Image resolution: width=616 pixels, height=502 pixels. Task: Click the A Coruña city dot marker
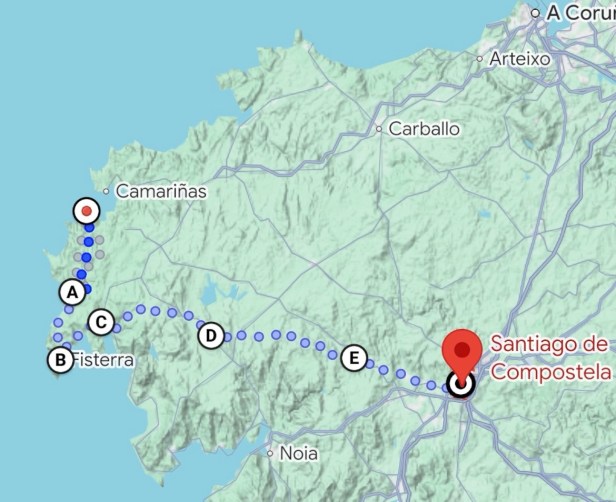coord(535,13)
